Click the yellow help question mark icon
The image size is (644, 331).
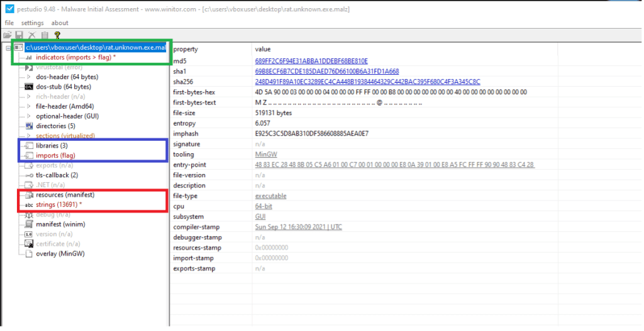[x=57, y=36]
